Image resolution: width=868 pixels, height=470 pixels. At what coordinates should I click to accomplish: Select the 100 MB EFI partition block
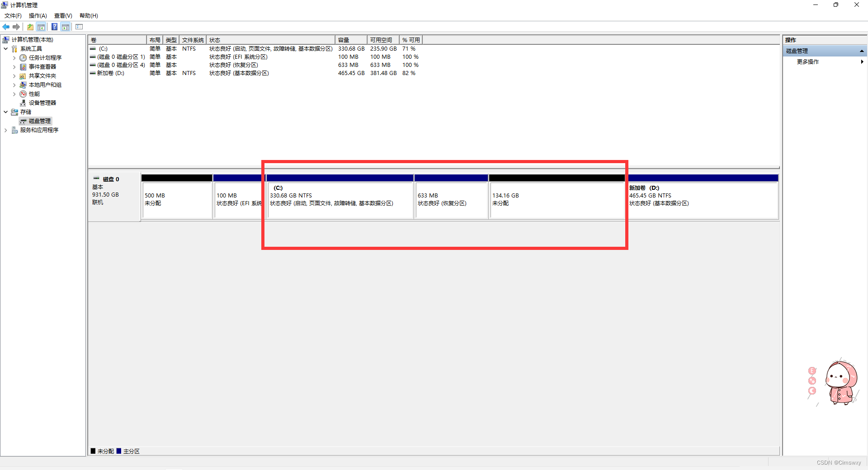[x=238, y=197]
